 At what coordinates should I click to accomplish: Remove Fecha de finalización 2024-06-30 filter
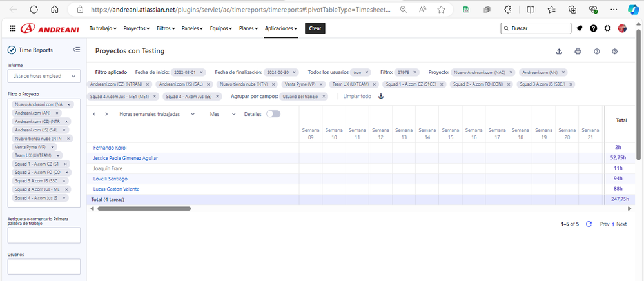[x=294, y=72]
